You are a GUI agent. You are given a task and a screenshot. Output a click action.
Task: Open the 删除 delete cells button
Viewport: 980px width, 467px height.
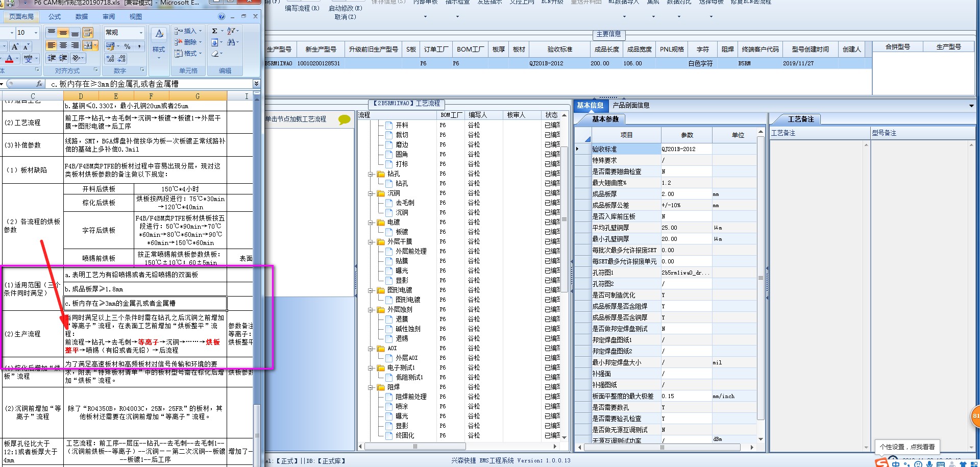click(188, 42)
